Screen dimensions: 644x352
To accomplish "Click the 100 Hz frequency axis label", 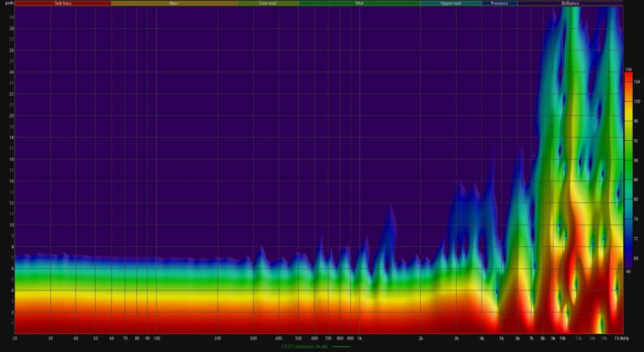I will [157, 338].
